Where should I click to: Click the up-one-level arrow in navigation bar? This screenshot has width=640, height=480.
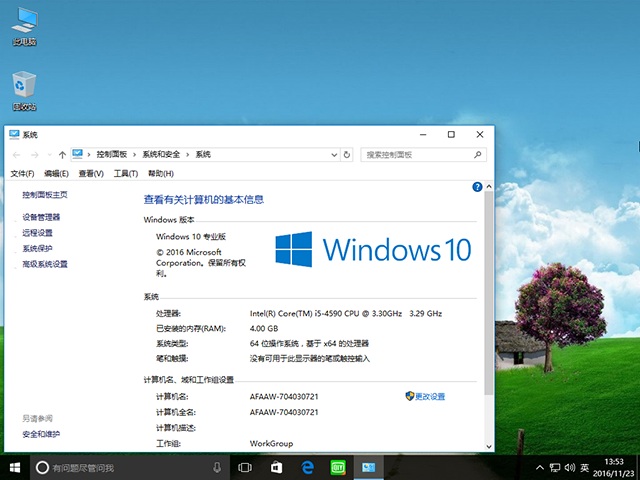pos(62,155)
